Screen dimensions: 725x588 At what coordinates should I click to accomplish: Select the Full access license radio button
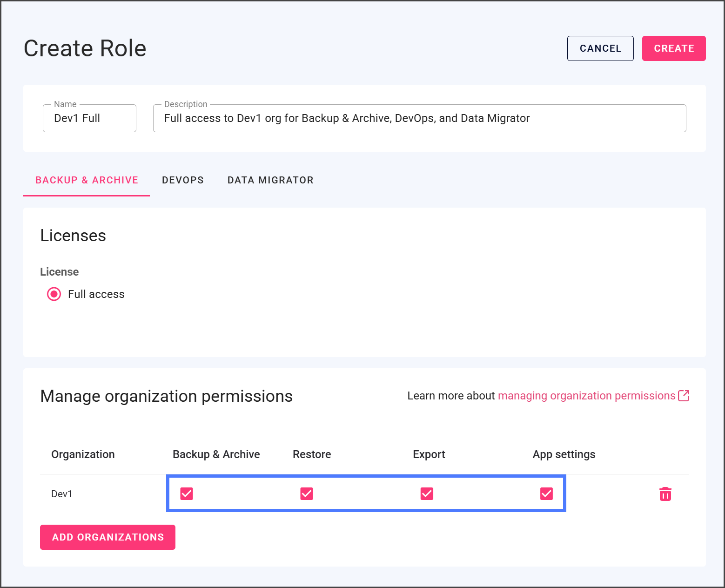[54, 294]
